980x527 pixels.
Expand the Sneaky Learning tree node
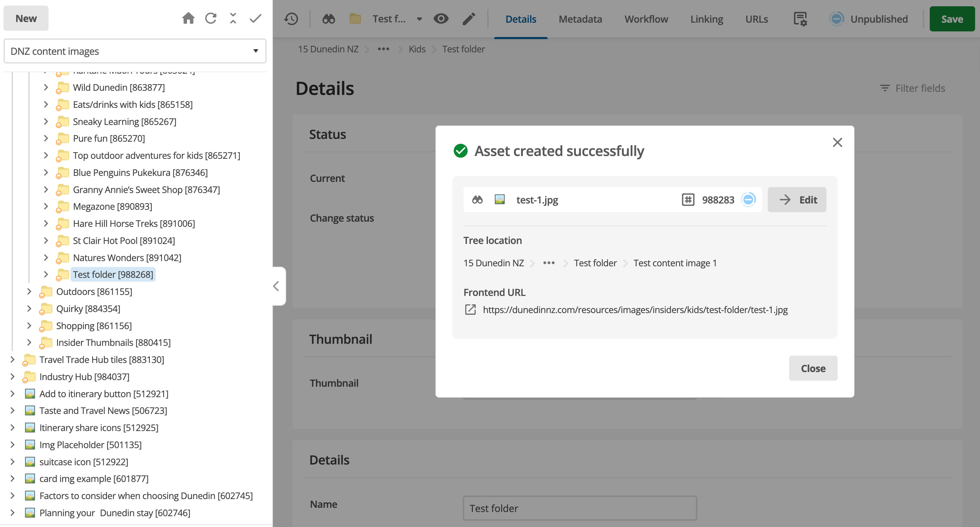(46, 121)
